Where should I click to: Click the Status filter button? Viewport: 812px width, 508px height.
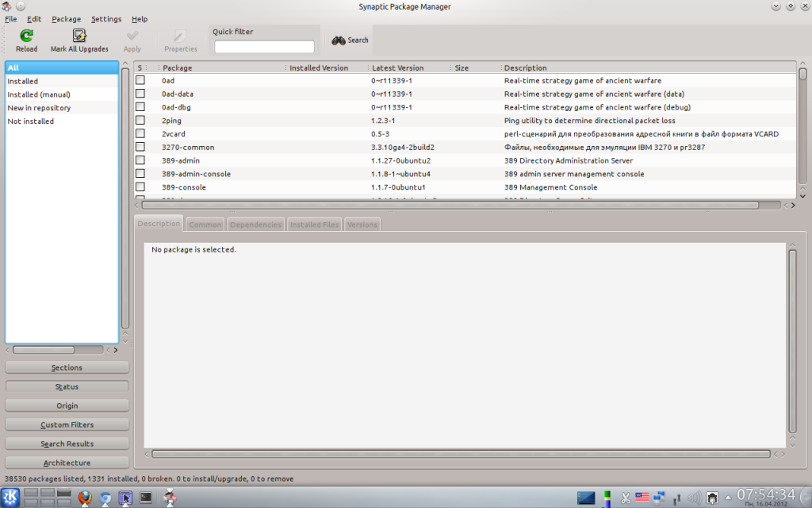pos(67,387)
